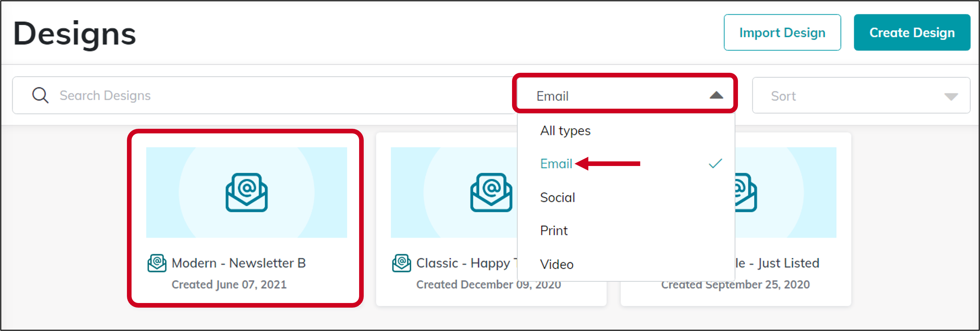
Task: Open Modern - Newsletter B thumbnail
Action: coord(247,192)
